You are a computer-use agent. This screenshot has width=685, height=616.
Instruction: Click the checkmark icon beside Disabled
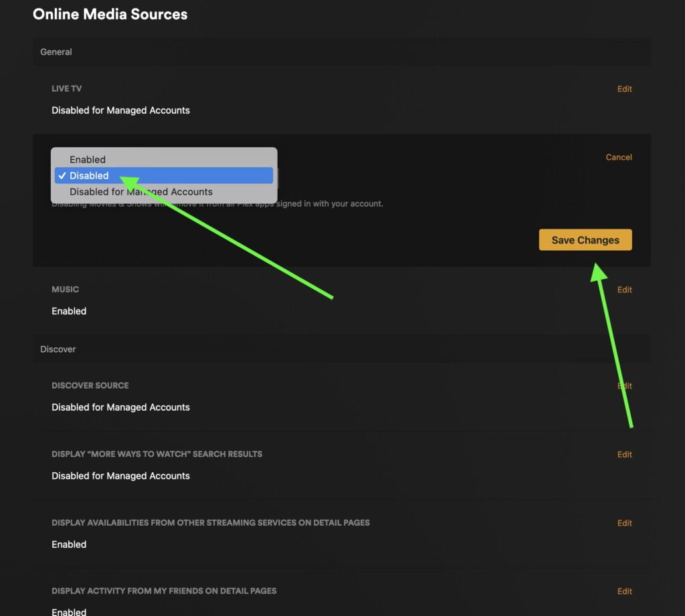[62, 176]
